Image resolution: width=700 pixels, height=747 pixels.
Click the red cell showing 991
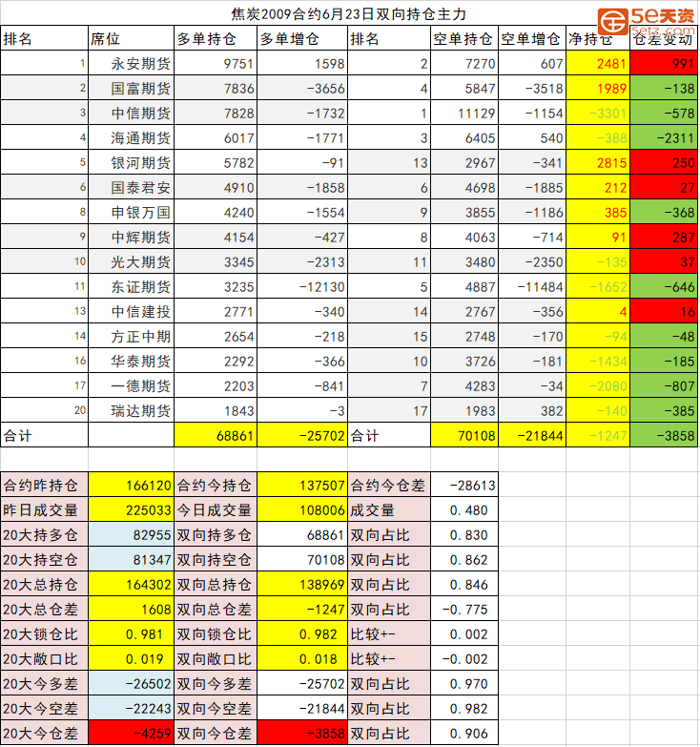pyautogui.click(x=664, y=63)
